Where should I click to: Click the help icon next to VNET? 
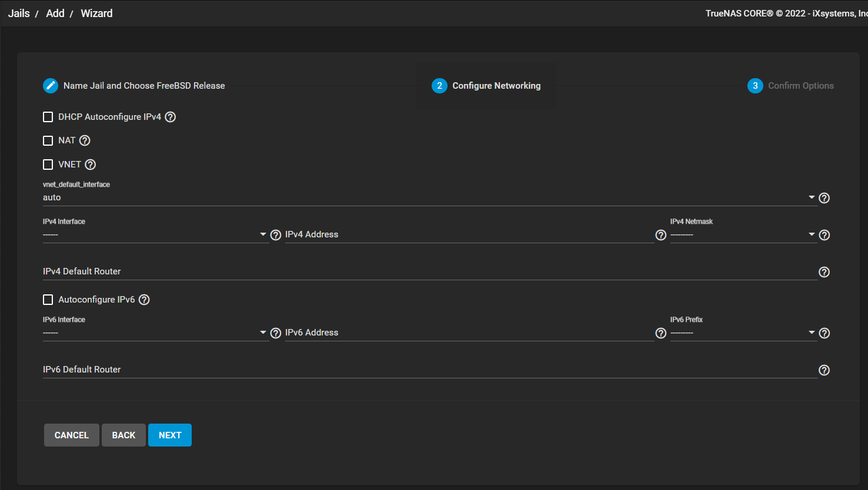click(x=90, y=165)
